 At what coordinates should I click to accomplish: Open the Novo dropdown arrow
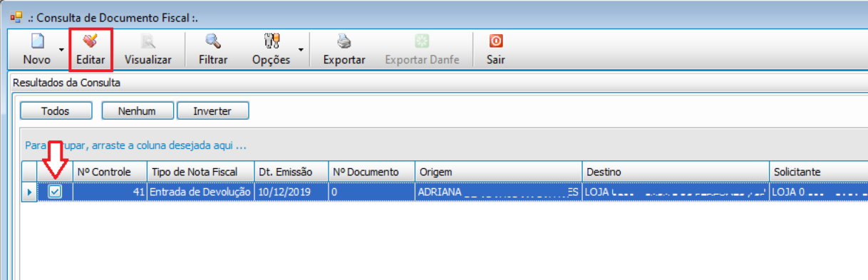point(61,50)
